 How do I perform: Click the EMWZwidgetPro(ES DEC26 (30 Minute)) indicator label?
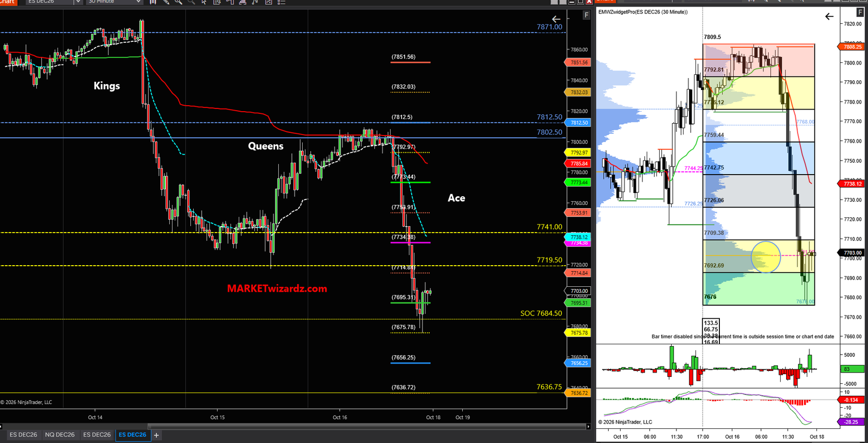coord(643,12)
